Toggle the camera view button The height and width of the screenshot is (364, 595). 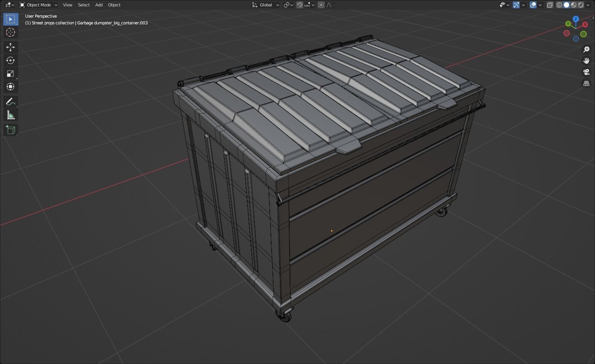586,72
